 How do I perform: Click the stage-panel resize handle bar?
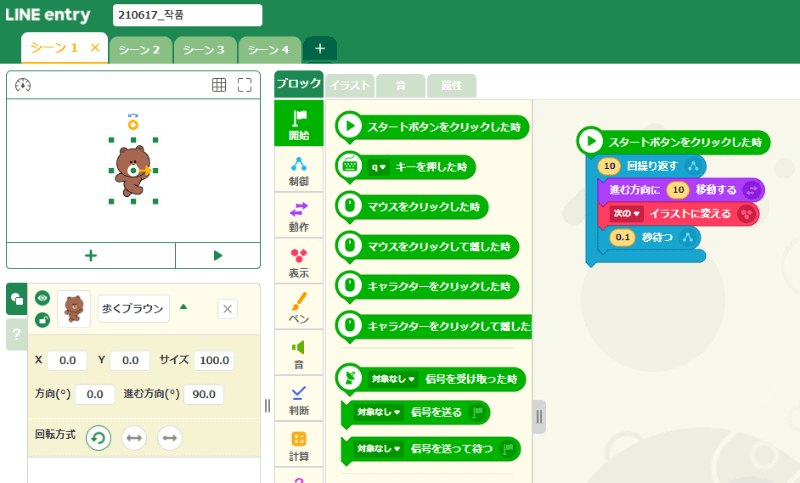coord(267,406)
